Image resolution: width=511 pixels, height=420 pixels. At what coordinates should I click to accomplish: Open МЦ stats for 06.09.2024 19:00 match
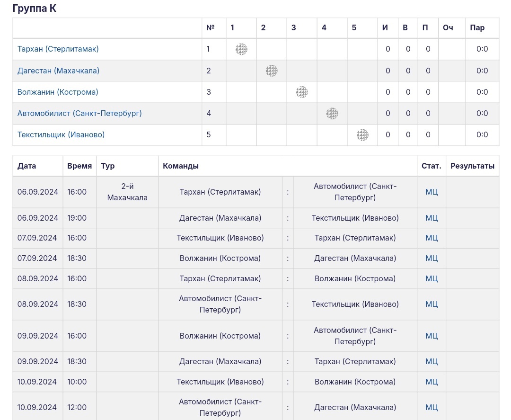click(x=432, y=218)
